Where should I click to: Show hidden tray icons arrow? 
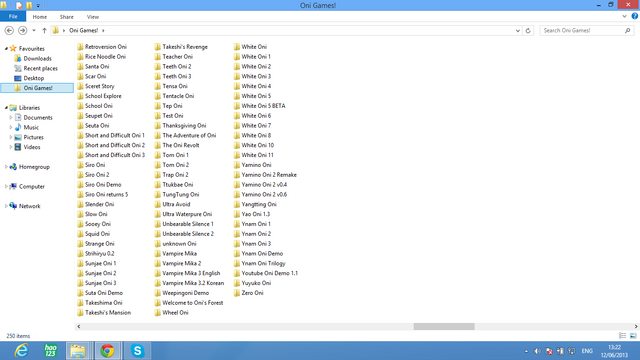[526, 351]
